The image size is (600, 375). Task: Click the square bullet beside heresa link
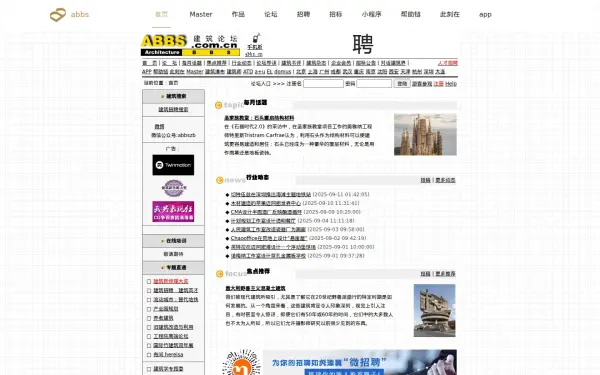(x=149, y=355)
